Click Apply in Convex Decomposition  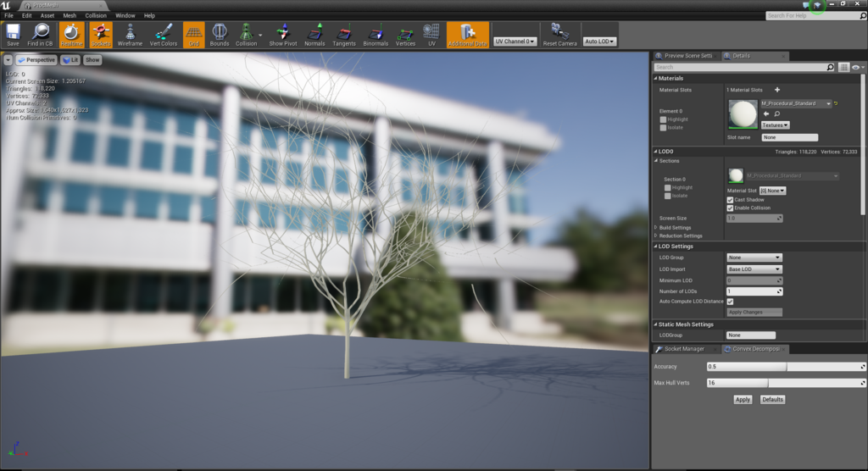(x=743, y=399)
